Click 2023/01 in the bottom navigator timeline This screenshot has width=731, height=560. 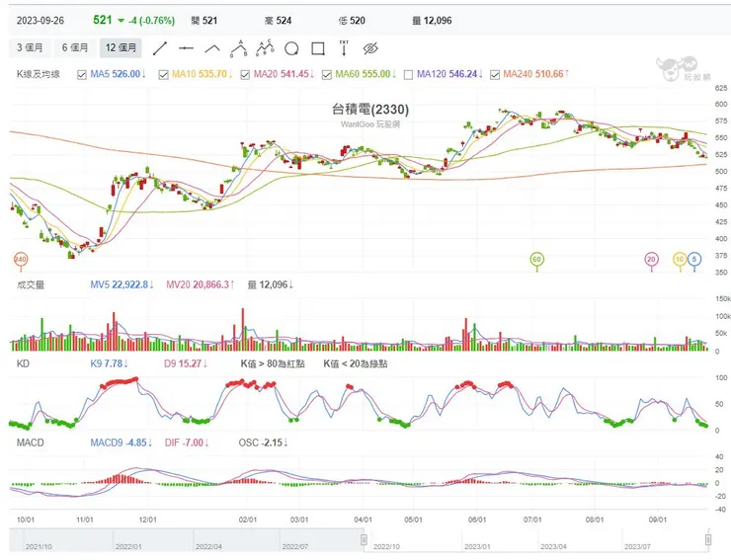click(477, 546)
